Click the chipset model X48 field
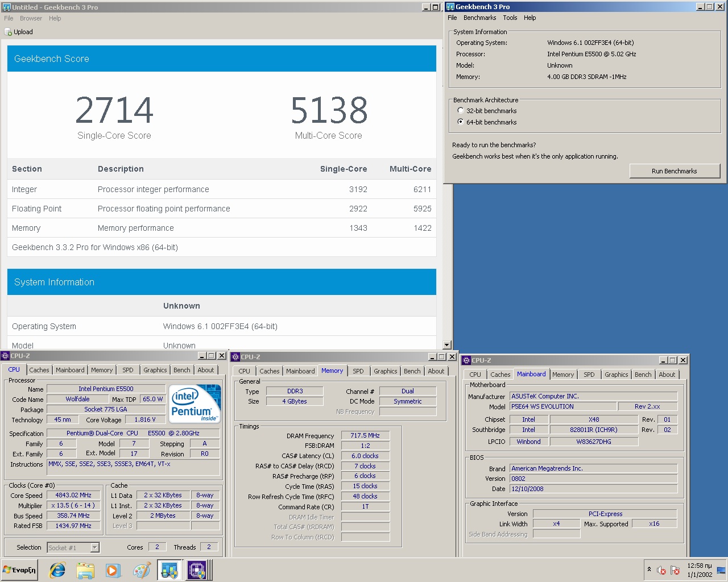This screenshot has height=582, width=728. click(x=594, y=419)
